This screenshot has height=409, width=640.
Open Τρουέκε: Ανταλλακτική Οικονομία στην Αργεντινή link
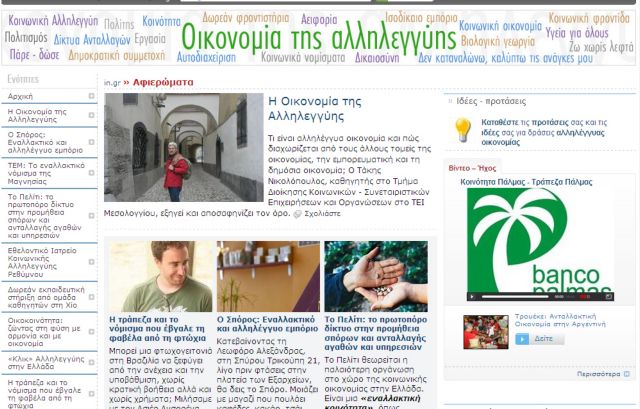(560, 320)
